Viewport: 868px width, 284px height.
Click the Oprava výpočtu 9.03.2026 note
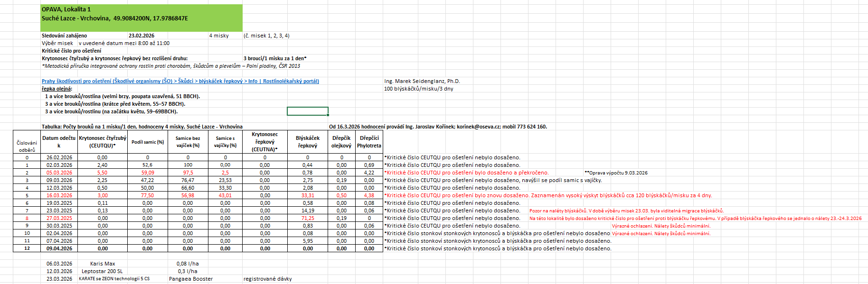pyautogui.click(x=616, y=173)
